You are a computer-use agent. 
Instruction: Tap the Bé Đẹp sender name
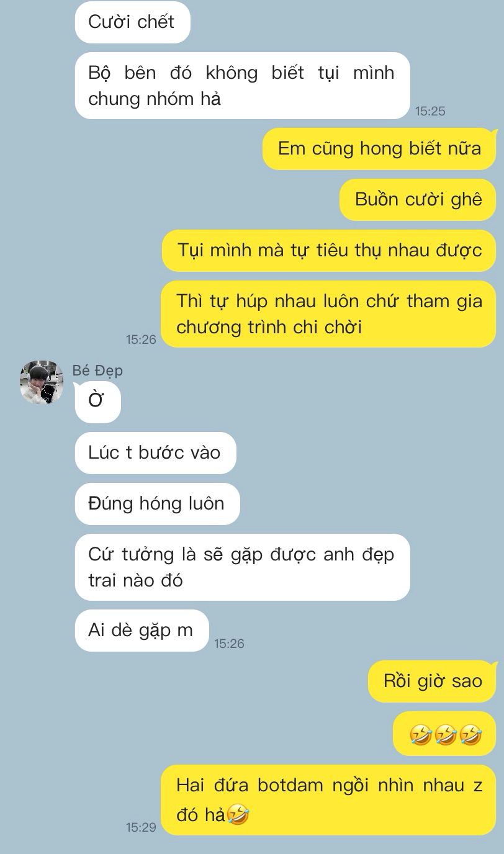pos(97,371)
